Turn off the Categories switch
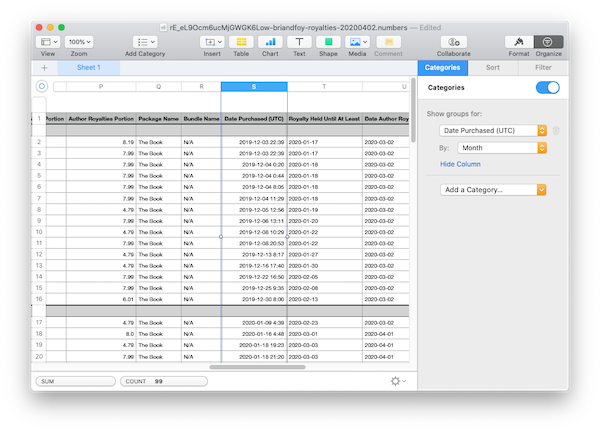Viewport: 600px width, 432px height. click(547, 88)
